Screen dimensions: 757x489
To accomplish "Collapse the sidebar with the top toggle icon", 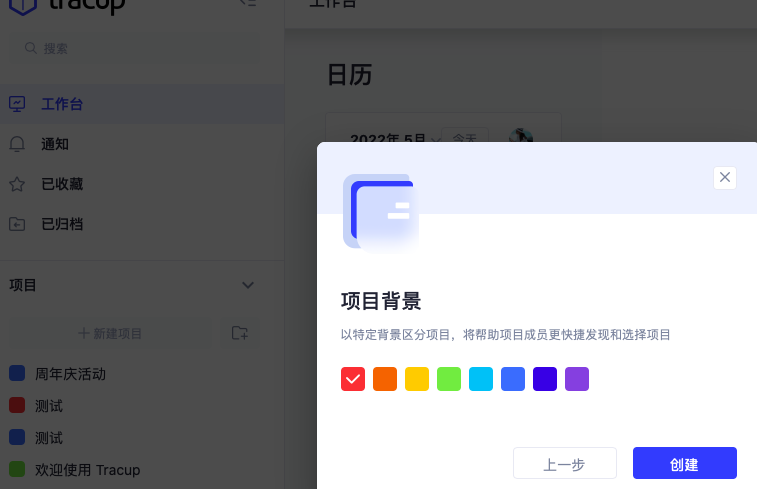I will 248,3.
